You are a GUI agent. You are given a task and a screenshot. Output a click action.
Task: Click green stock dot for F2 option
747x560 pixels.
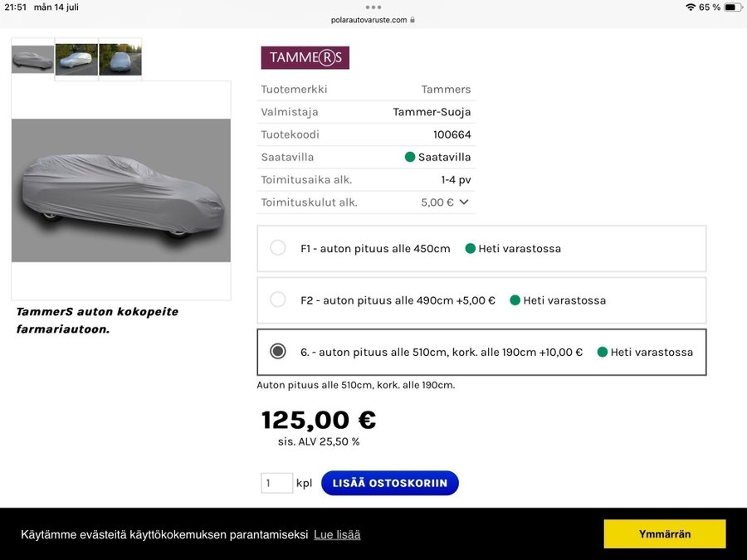(x=515, y=300)
